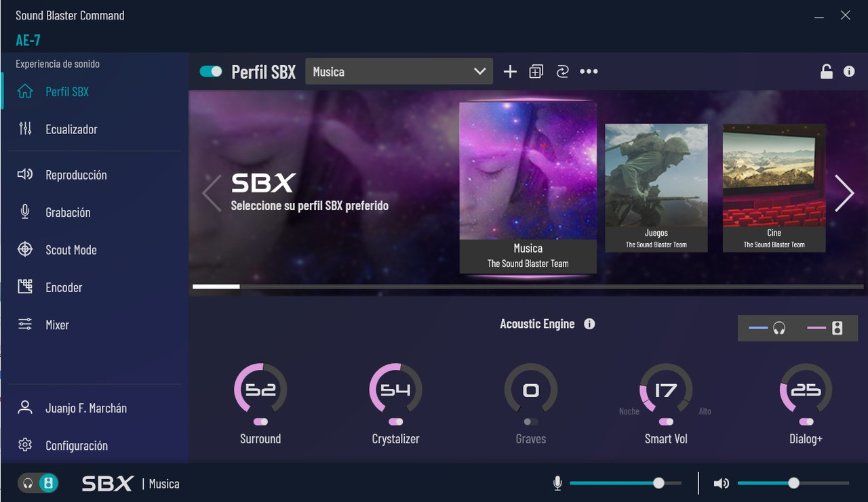Click the padlock icon in the header

point(826,71)
